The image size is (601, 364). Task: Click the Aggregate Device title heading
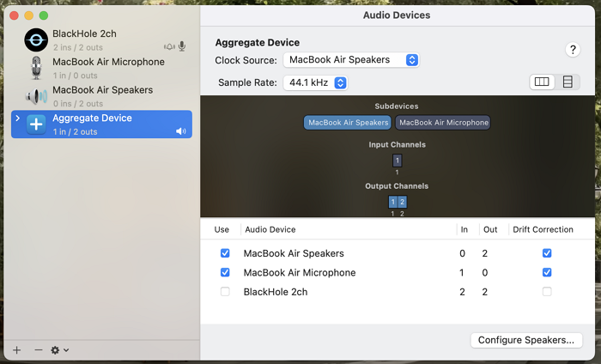tap(258, 43)
